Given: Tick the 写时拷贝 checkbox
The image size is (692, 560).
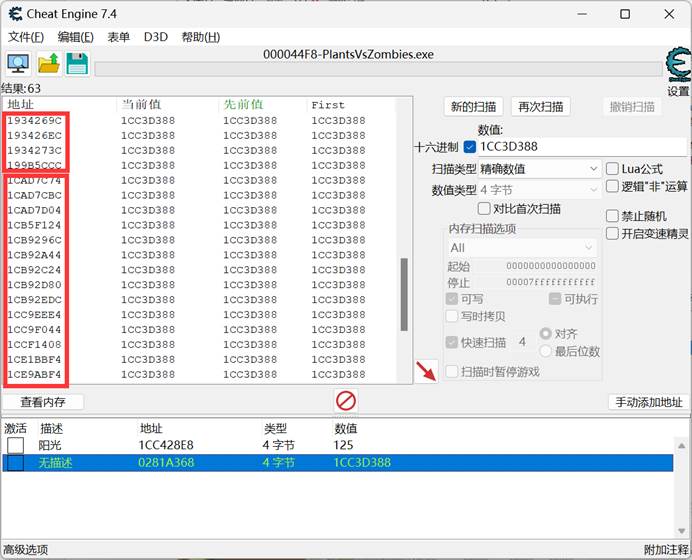Looking at the screenshot, I should point(451,316).
